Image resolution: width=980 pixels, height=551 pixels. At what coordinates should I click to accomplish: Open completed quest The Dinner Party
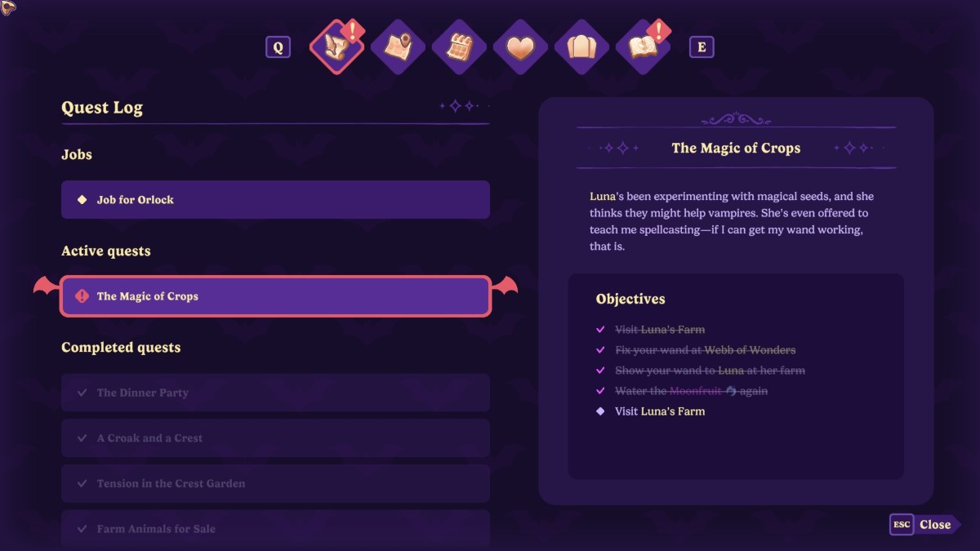[275, 393]
